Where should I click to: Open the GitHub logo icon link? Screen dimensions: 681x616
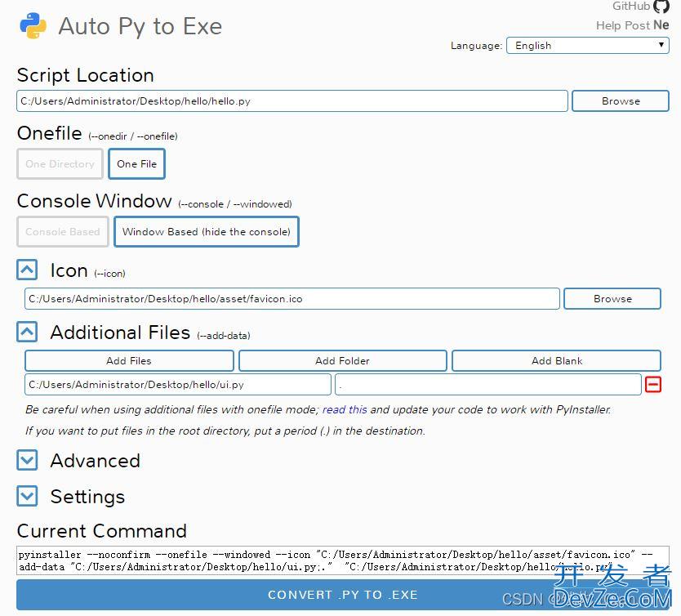pyautogui.click(x=661, y=6)
